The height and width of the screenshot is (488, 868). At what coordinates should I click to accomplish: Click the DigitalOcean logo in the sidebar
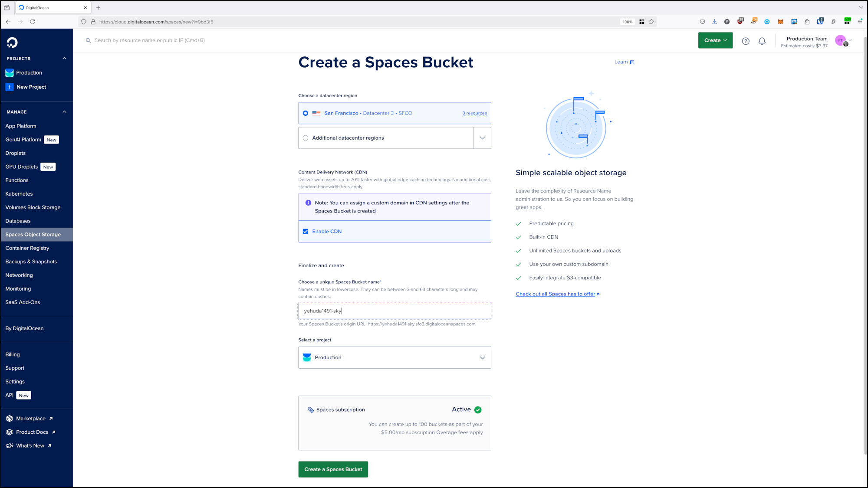[x=12, y=42]
